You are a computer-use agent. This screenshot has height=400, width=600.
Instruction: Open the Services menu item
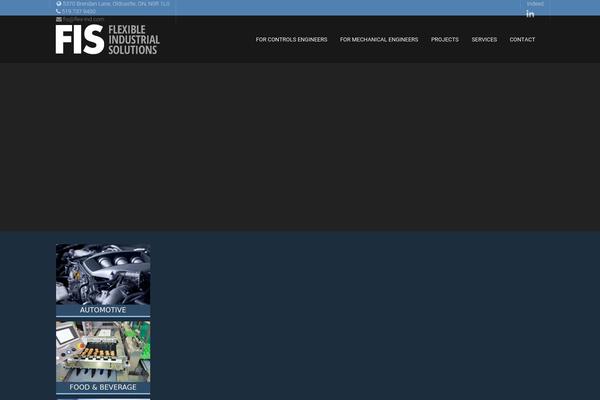(x=484, y=39)
